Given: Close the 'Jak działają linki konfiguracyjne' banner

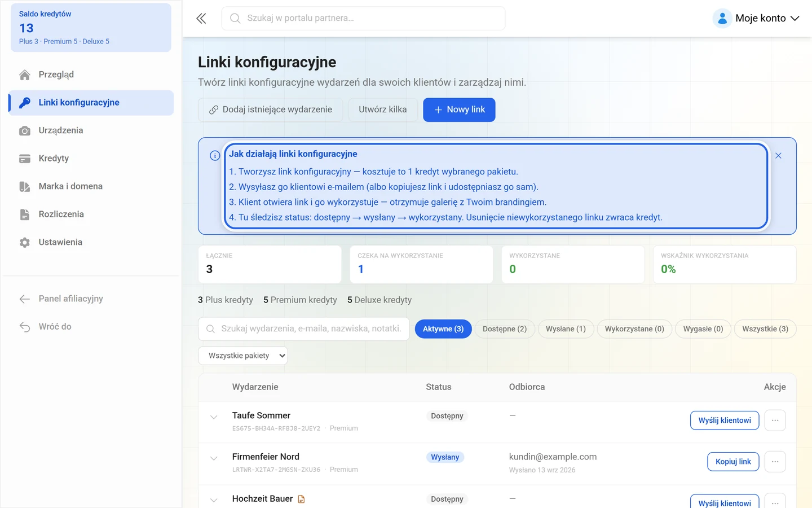Looking at the screenshot, I should (x=778, y=156).
